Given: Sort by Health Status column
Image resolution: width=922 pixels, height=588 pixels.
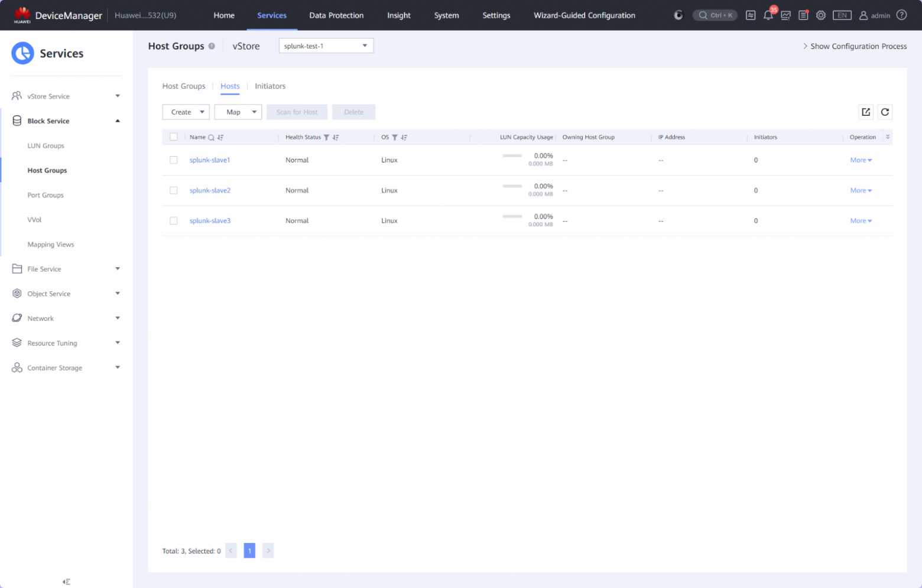Looking at the screenshot, I should [336, 138].
